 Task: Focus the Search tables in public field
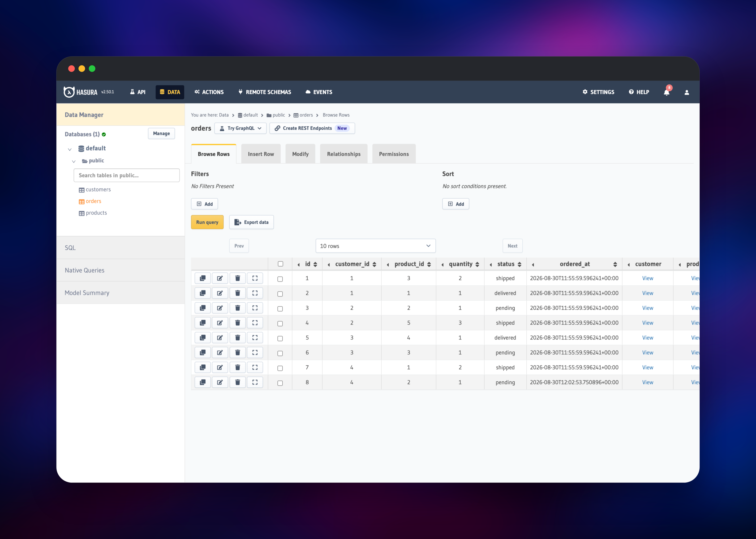click(126, 175)
